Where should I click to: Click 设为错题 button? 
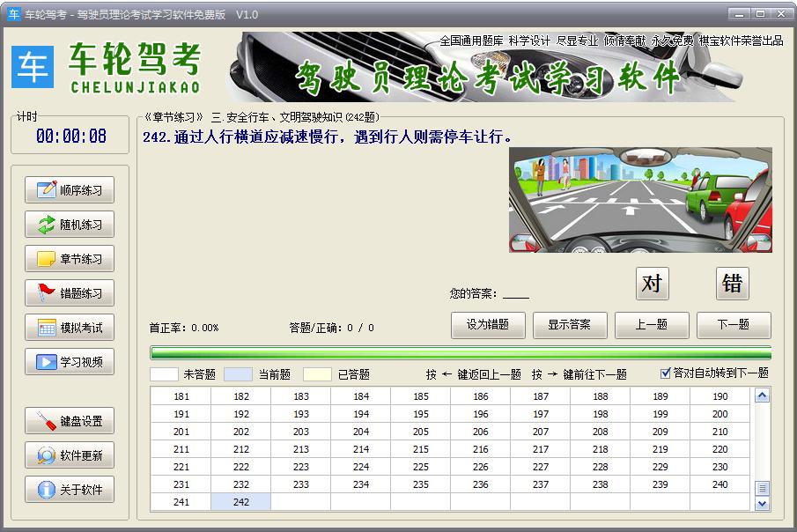pos(488,325)
